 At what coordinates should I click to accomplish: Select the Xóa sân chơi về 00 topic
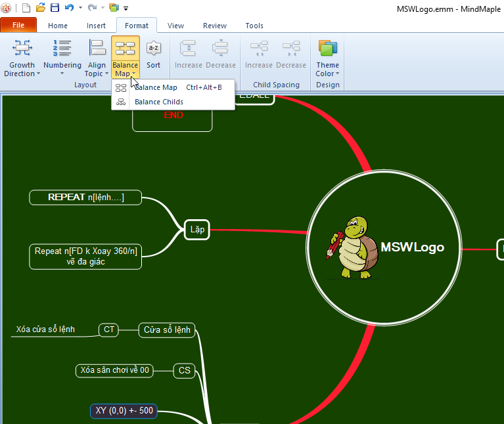[114, 370]
